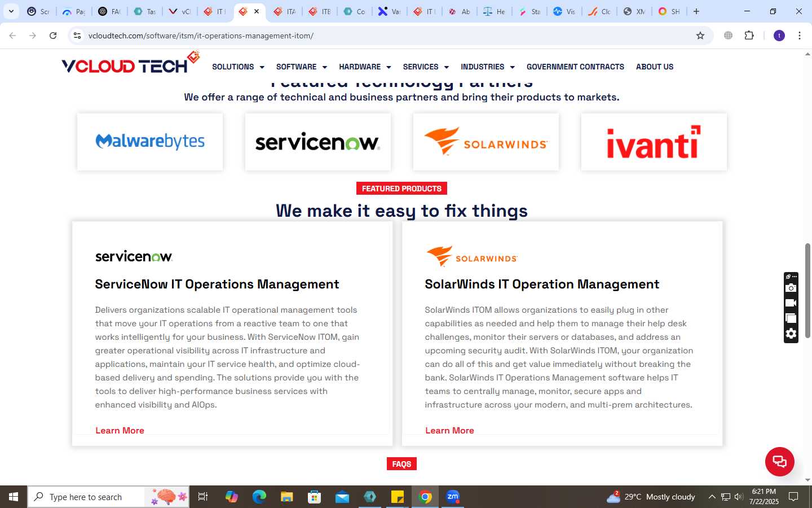Image resolution: width=812 pixels, height=508 pixels.
Task: Switch to the 'Sta' tab
Action: pyautogui.click(x=529, y=11)
